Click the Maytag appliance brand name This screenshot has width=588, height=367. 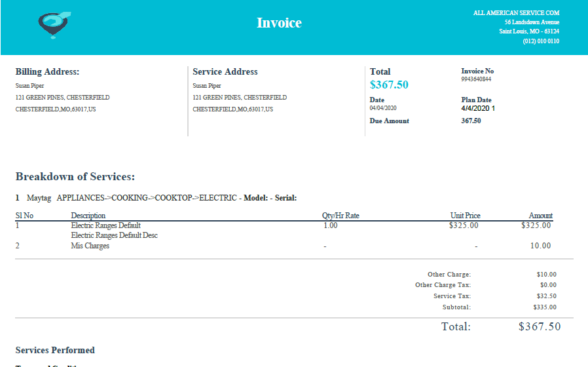[39, 198]
